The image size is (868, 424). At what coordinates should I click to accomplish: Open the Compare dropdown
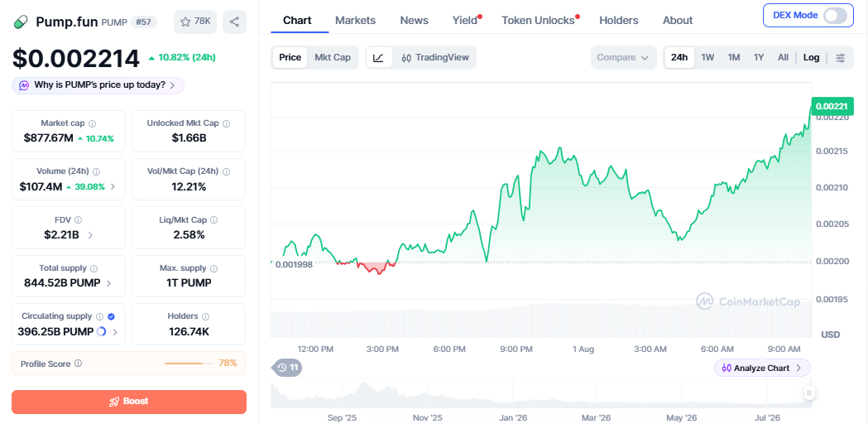pyautogui.click(x=623, y=58)
